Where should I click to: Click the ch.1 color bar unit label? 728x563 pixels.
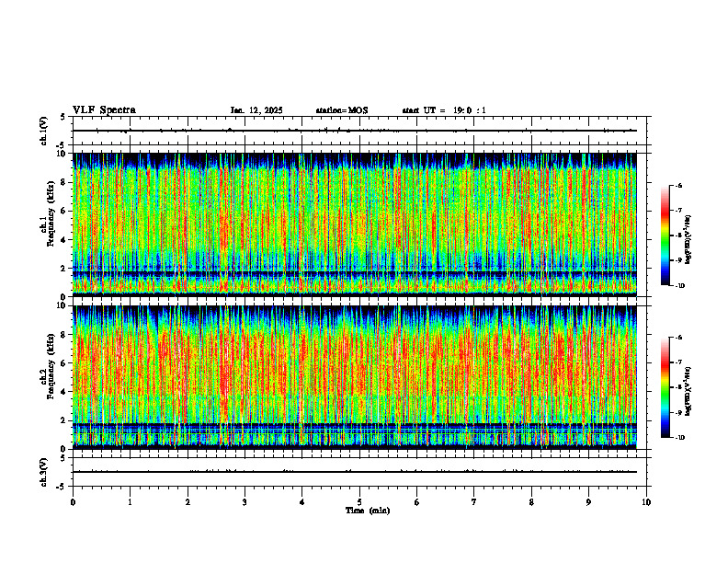tap(688, 240)
